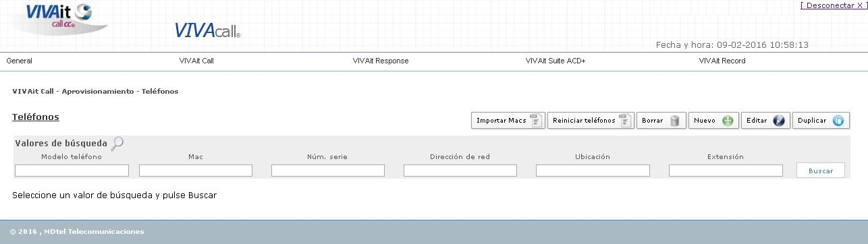The width and height of the screenshot is (868, 244).
Task: Focus the Modelo teléfono search field
Action: [x=72, y=171]
